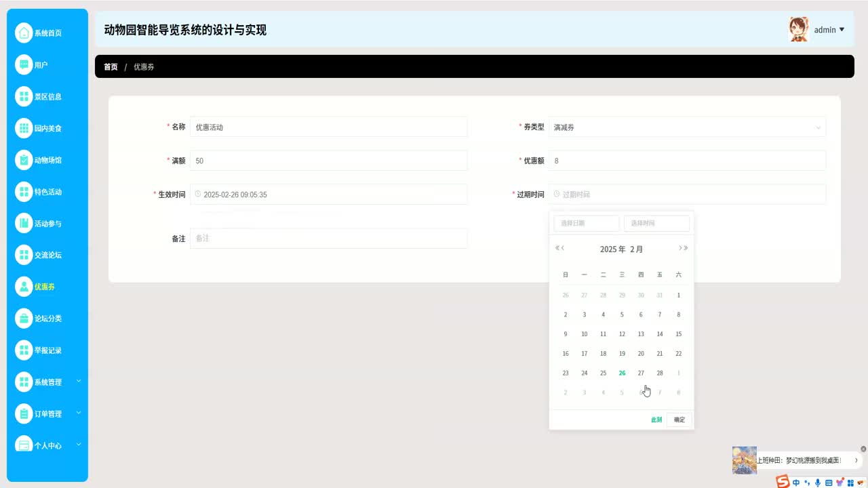Choose February 19 in the calendar

pos(622,354)
